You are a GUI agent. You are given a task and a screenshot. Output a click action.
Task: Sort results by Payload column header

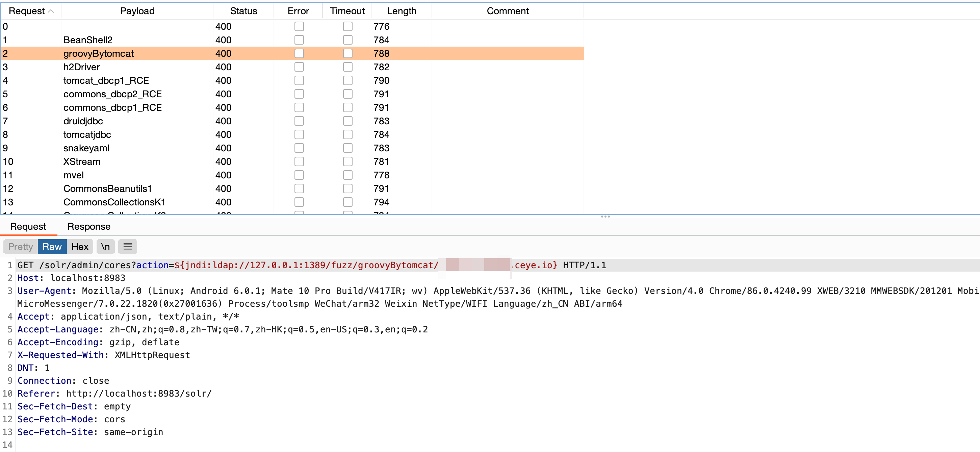tap(137, 11)
